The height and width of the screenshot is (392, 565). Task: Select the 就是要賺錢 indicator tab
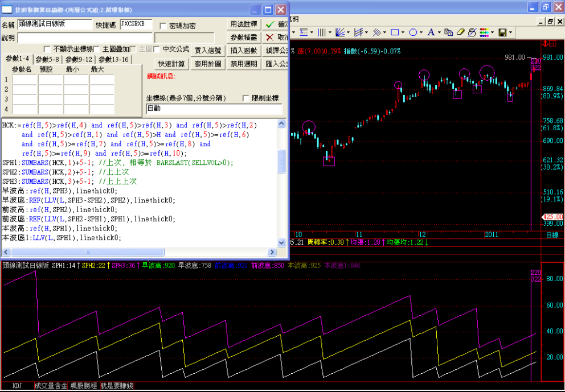(117, 386)
